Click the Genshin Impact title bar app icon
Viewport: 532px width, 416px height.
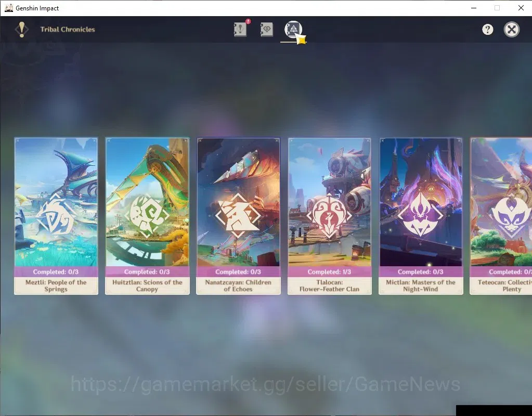(9, 8)
